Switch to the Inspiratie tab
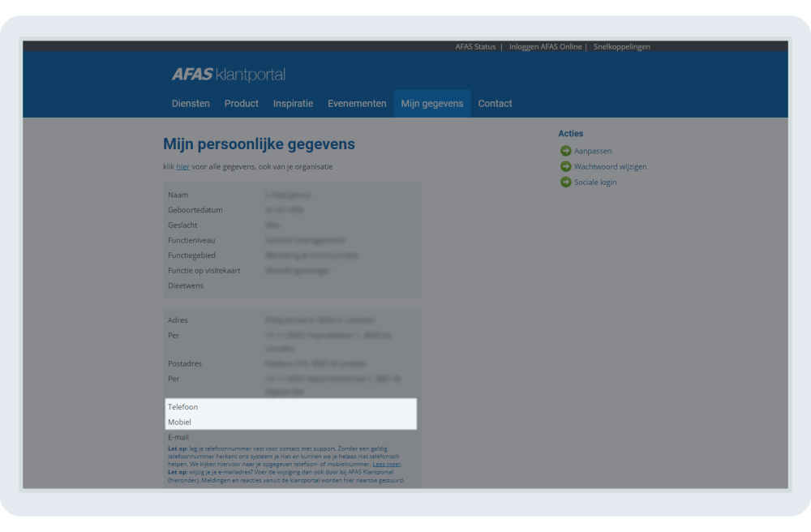Image resolution: width=811 pixels, height=532 pixels. (293, 103)
